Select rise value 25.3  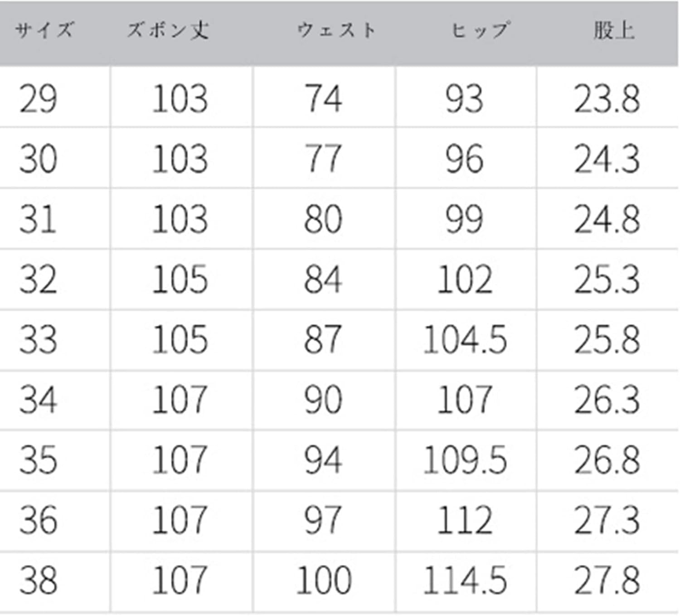(607, 279)
